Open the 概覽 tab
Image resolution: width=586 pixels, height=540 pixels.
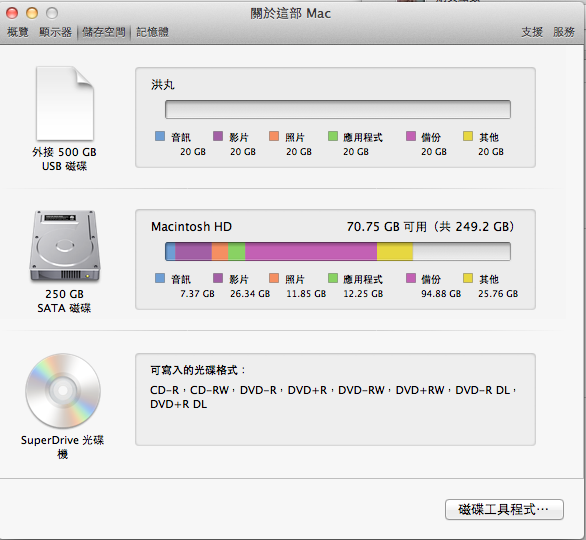[x=18, y=32]
